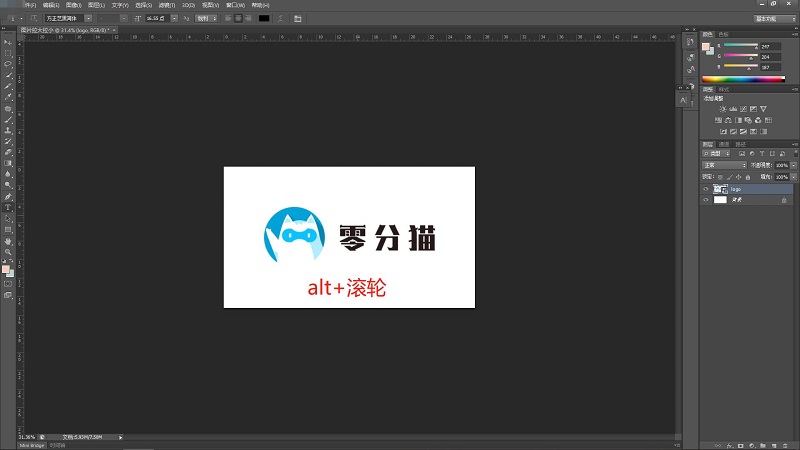Switch to the 色板 (Swatches) tab

[x=724, y=34]
